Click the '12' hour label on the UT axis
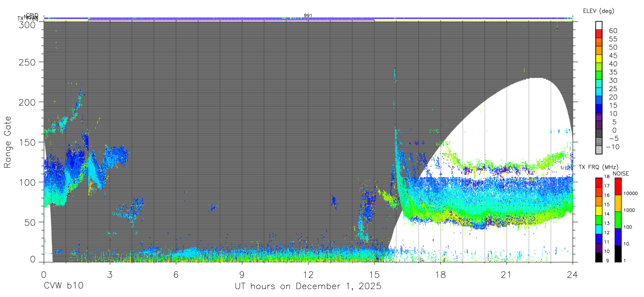Screen dimensions: 644x297 tap(308, 274)
